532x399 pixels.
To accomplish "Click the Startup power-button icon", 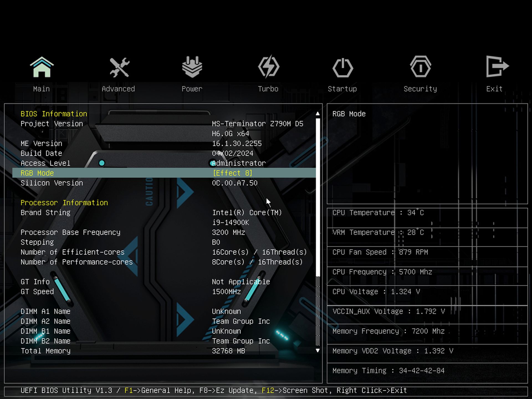I will [343, 67].
